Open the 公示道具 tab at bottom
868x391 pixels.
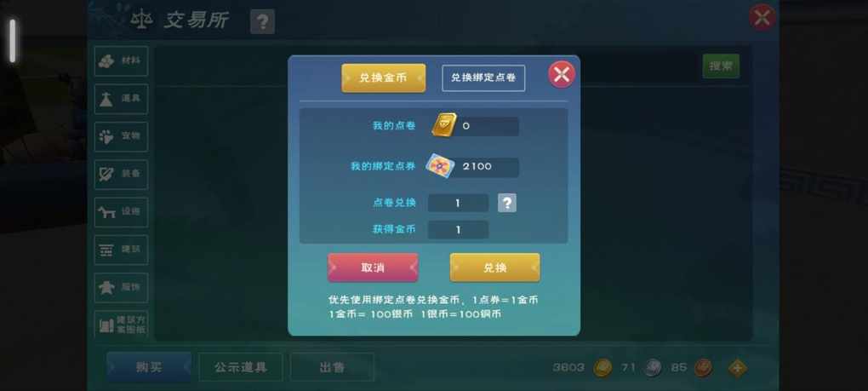pyautogui.click(x=241, y=367)
